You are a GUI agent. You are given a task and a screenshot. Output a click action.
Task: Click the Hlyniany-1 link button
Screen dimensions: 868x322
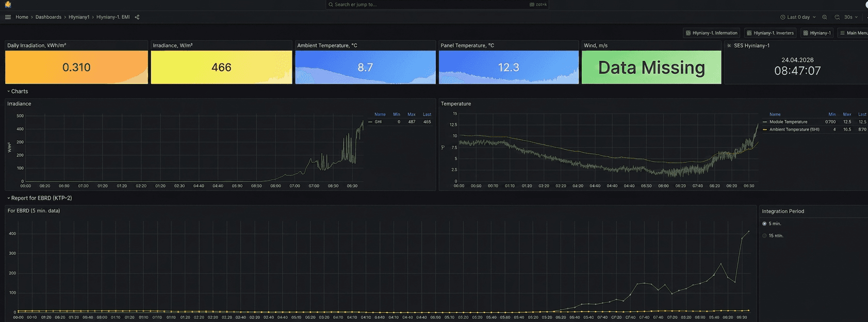pyautogui.click(x=817, y=33)
